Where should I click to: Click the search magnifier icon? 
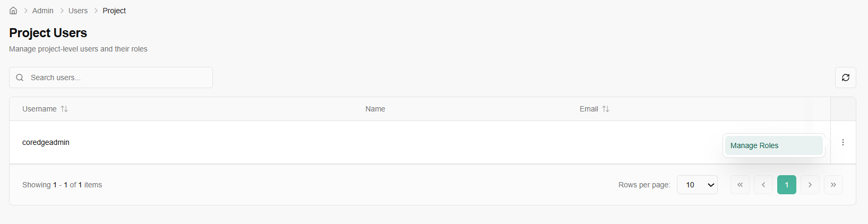click(20, 77)
